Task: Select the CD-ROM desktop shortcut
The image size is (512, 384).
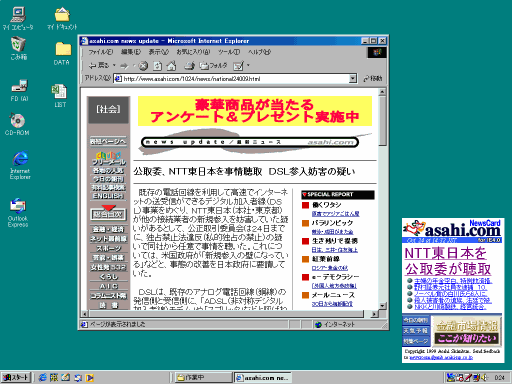Action: coord(17,124)
